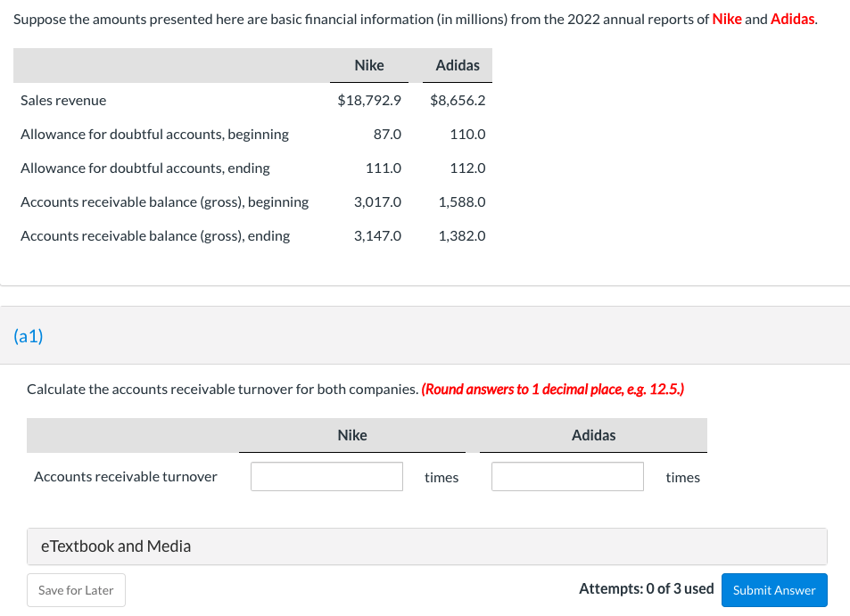Select the value $8,656.2 in the table

(457, 100)
